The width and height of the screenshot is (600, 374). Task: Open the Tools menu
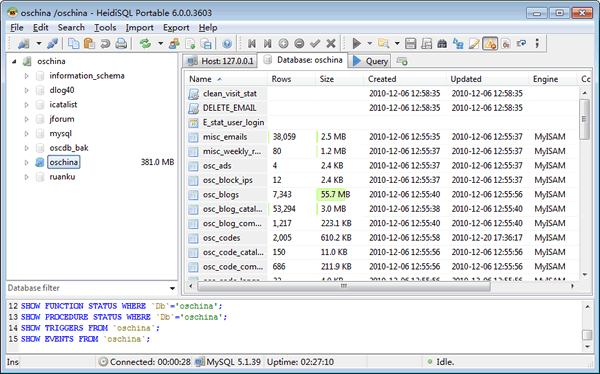tap(105, 28)
